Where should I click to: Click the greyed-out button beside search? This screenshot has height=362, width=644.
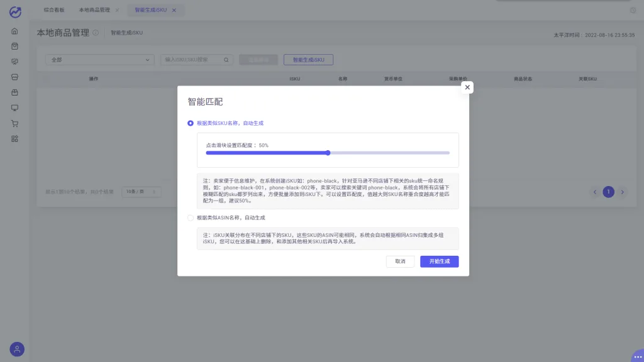tap(258, 60)
